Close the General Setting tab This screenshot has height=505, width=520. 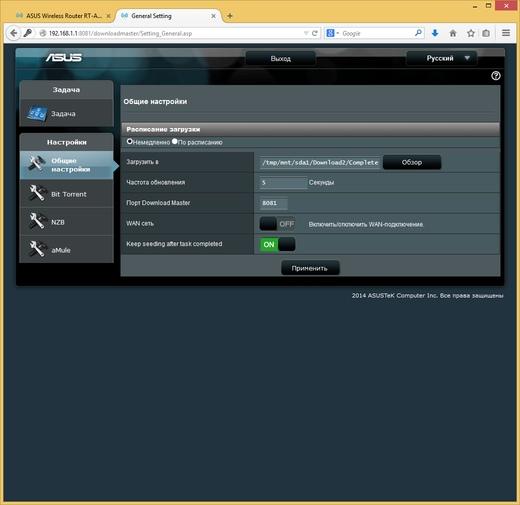[213, 16]
